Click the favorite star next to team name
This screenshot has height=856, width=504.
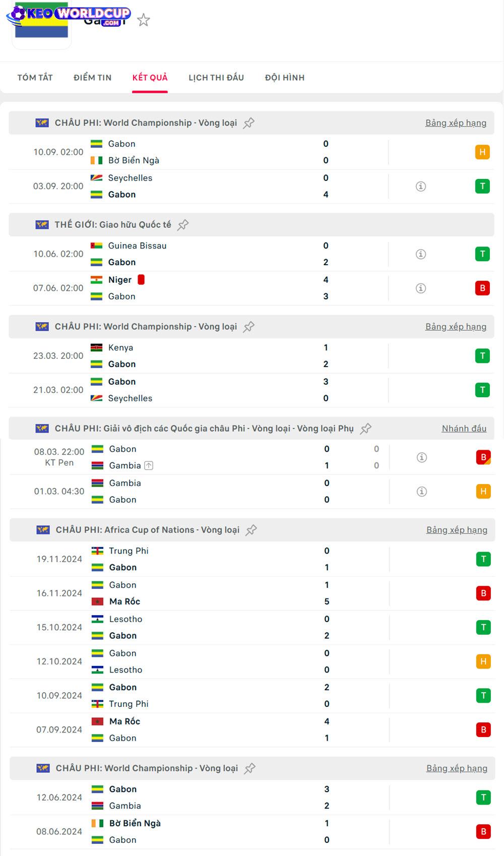(x=144, y=20)
